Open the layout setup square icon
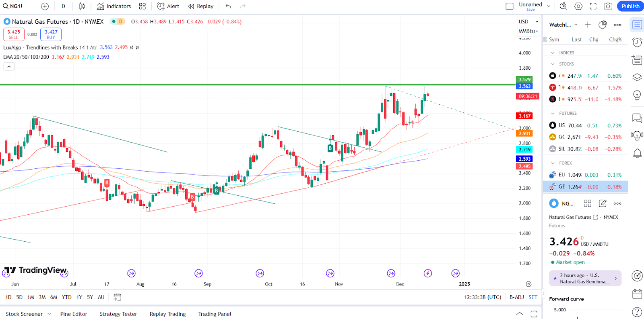Viewport: 644px width, 319px height. (x=510, y=6)
